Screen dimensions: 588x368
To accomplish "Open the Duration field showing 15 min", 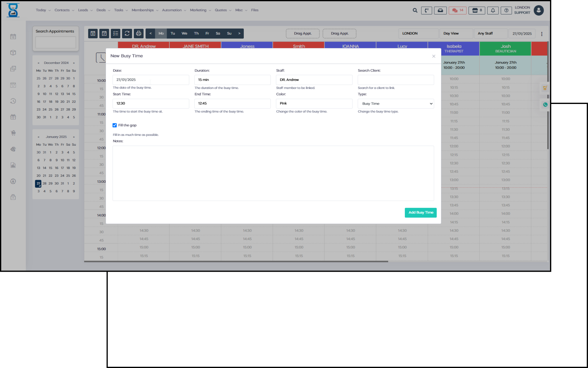I will 232,80.
